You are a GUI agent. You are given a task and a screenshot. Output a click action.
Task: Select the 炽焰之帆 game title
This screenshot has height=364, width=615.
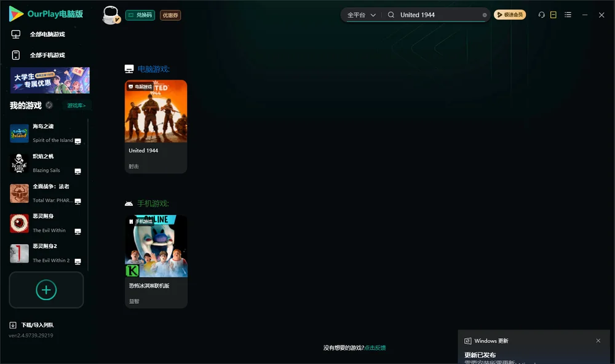[43, 157]
